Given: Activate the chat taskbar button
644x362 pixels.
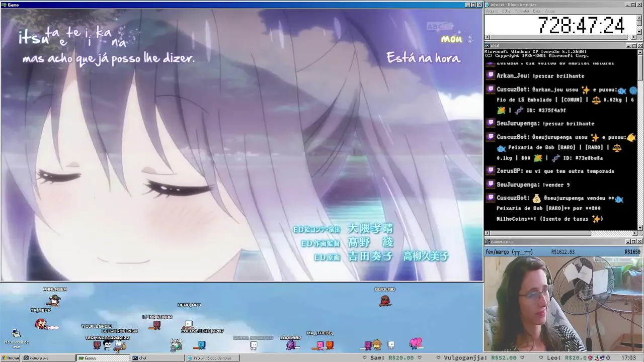Looking at the screenshot, I should coord(158,358).
